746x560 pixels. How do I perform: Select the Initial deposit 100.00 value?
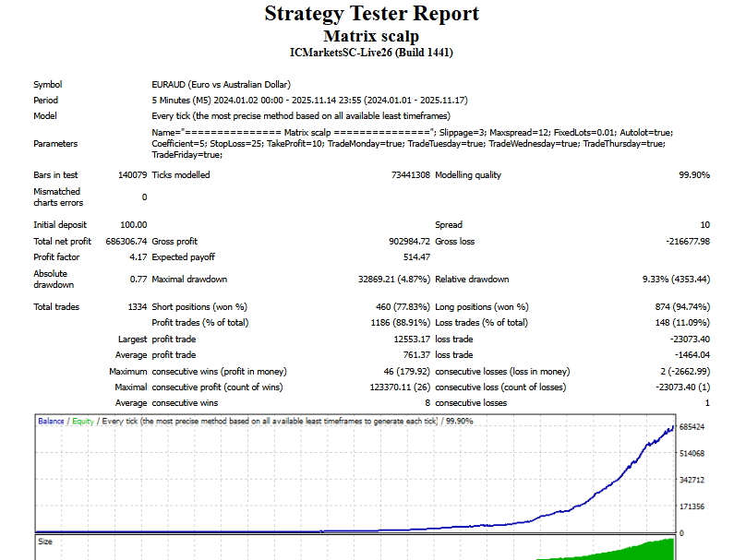coord(133,224)
